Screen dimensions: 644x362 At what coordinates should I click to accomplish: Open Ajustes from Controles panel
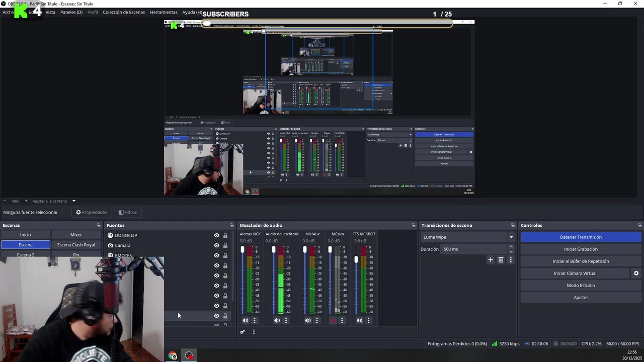581,298
